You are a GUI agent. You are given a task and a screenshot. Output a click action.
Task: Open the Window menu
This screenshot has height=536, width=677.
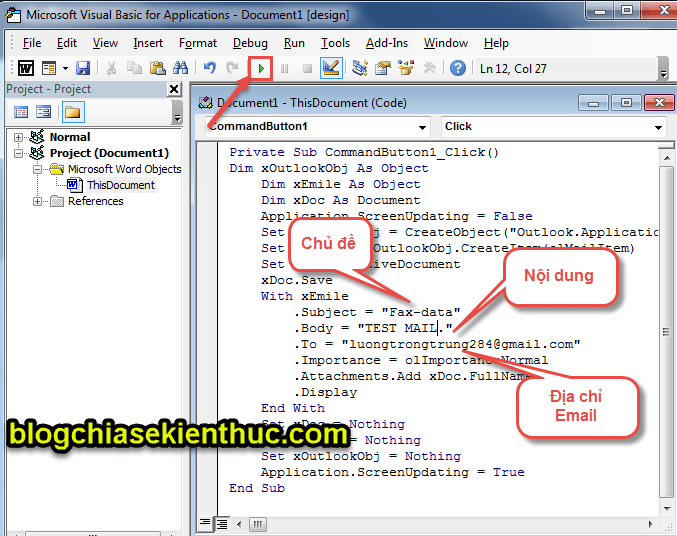[446, 43]
